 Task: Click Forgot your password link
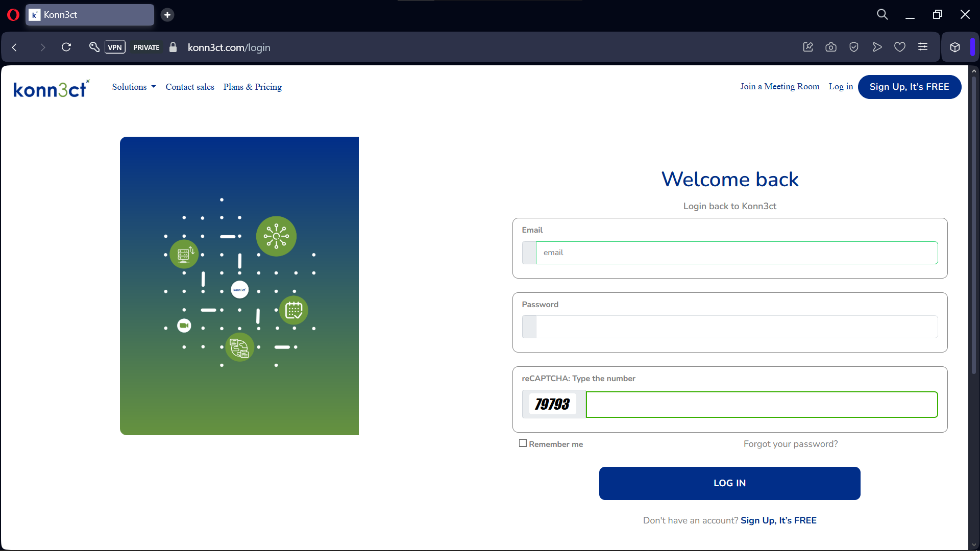pos(790,444)
